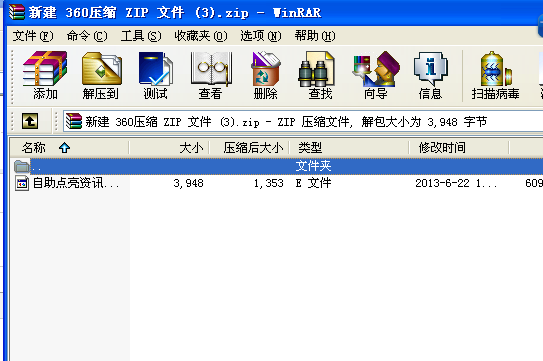543x361 pixels.
Task: Open the 文件(F) menu
Action: click(33, 36)
